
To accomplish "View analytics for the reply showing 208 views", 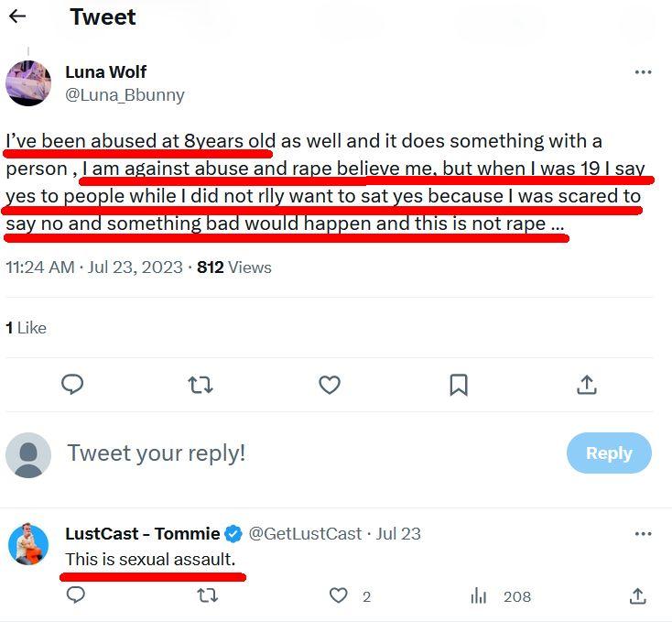I will pos(478,596).
